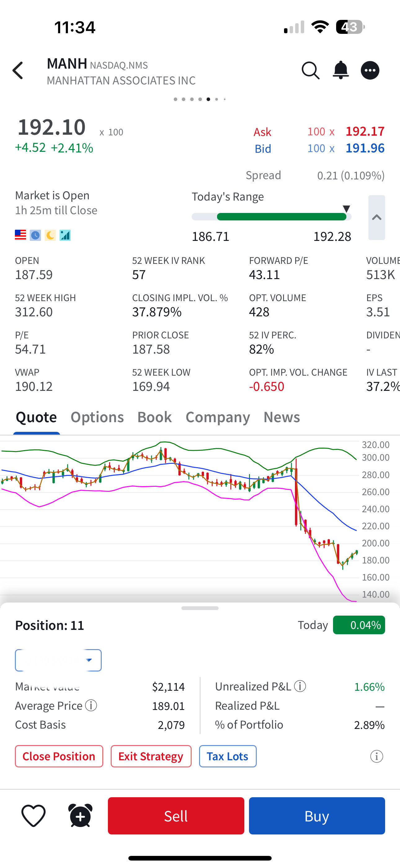Tap the OPEN value 187.59
400x868 pixels.
(34, 275)
